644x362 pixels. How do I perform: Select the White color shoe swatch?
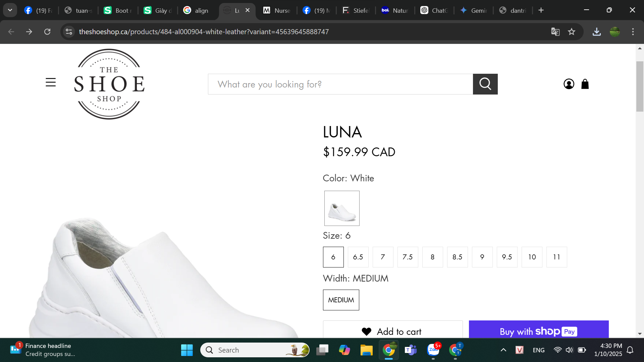point(342,208)
